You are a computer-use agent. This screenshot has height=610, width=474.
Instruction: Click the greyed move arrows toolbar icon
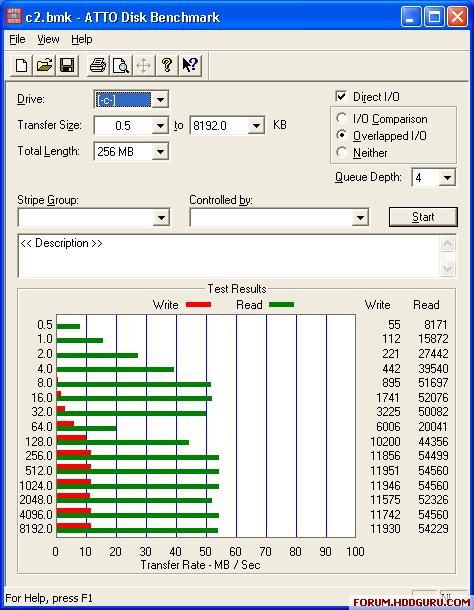coord(144,65)
